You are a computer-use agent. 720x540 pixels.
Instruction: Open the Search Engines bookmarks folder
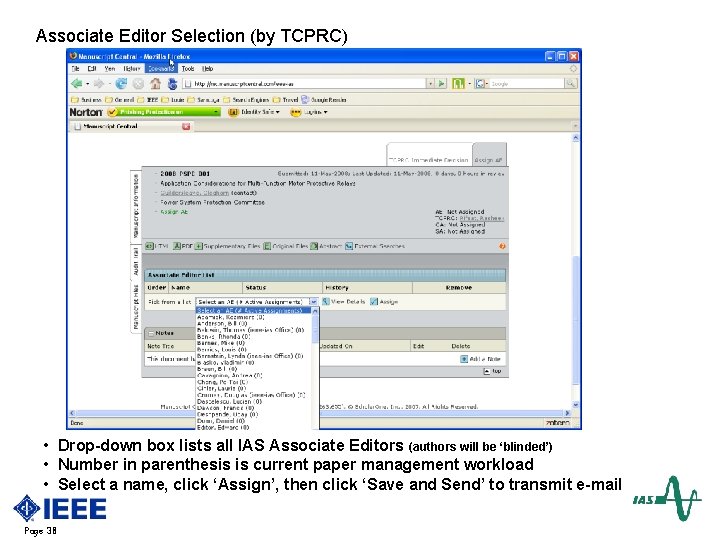click(246, 100)
